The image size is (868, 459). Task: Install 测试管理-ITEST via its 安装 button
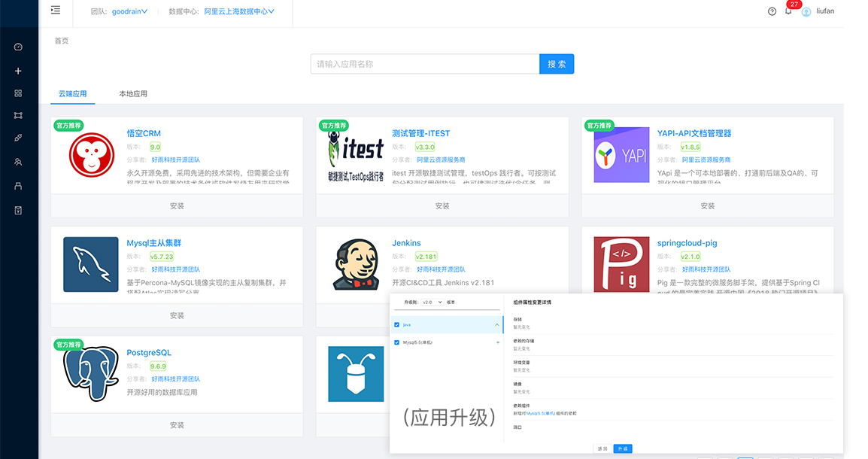click(x=442, y=206)
